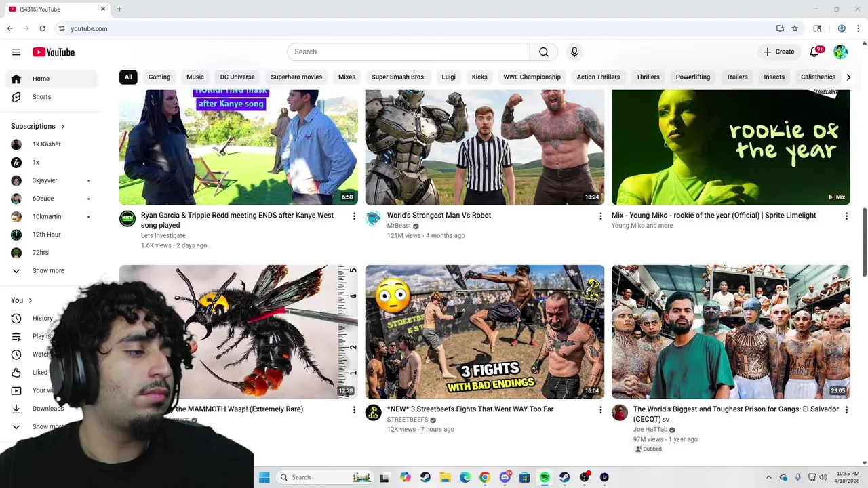Click the install app icon in address bar

coord(780,28)
